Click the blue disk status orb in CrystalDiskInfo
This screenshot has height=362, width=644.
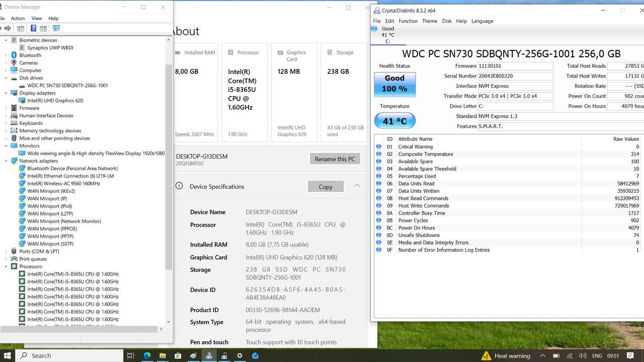(x=374, y=29)
